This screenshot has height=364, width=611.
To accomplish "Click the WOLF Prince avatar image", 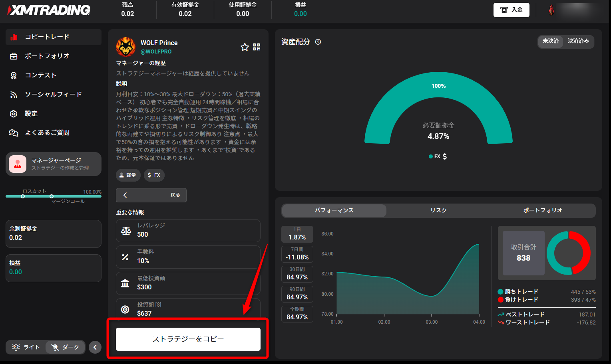I will [x=125, y=47].
